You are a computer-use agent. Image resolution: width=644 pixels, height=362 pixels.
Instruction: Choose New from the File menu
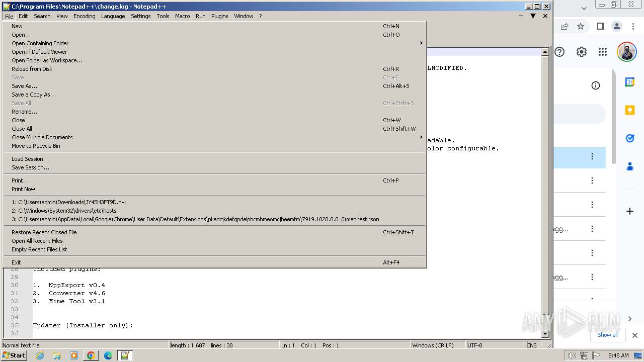(215, 26)
